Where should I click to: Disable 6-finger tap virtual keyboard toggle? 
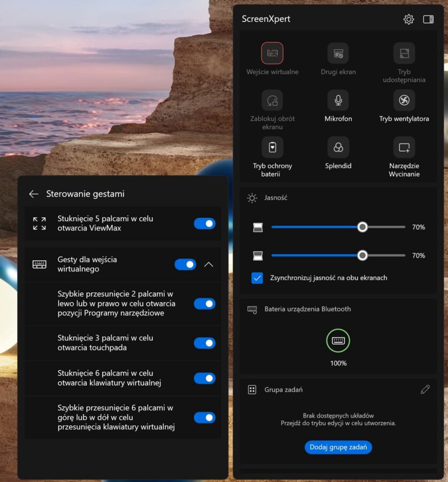click(204, 378)
